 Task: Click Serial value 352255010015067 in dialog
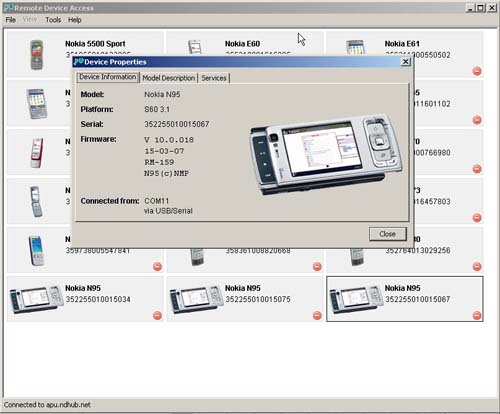tap(177, 124)
